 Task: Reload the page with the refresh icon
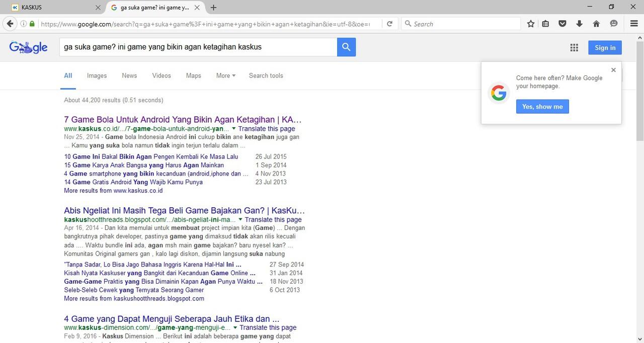point(389,24)
